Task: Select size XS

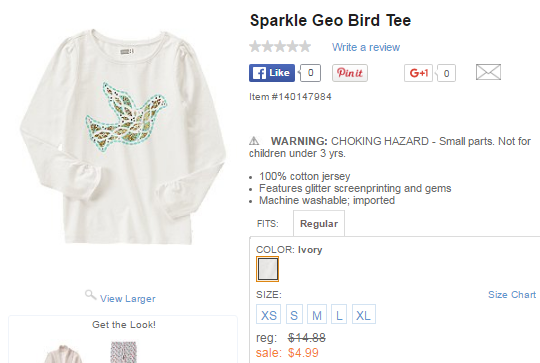Action: 268,314
